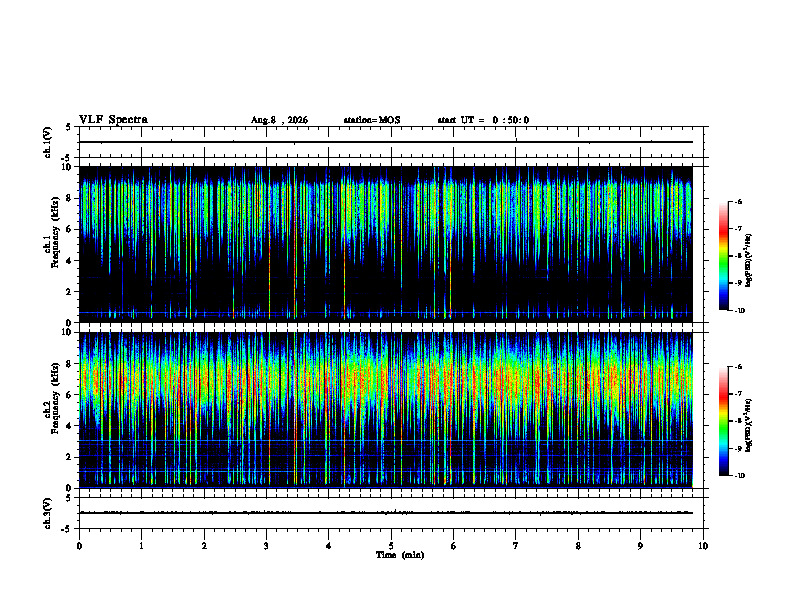The height and width of the screenshot is (612, 792).
Task: Click the station=MOS header label
Action: coord(372,120)
